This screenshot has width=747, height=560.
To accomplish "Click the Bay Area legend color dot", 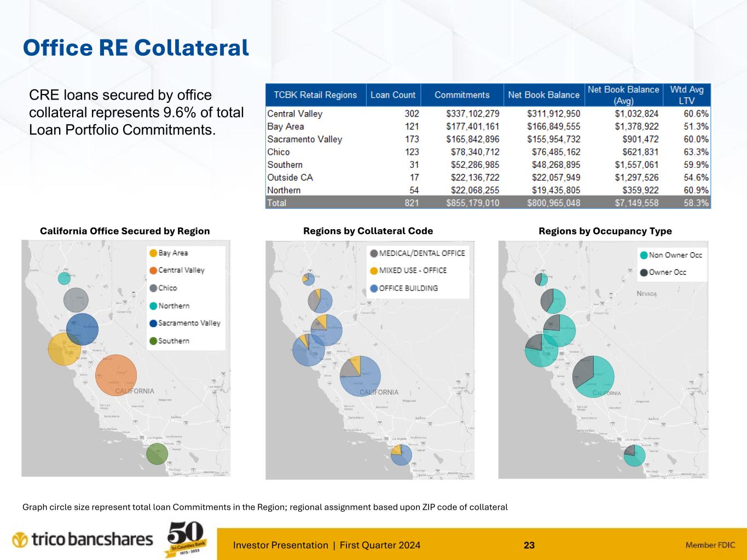I will coord(153,253).
